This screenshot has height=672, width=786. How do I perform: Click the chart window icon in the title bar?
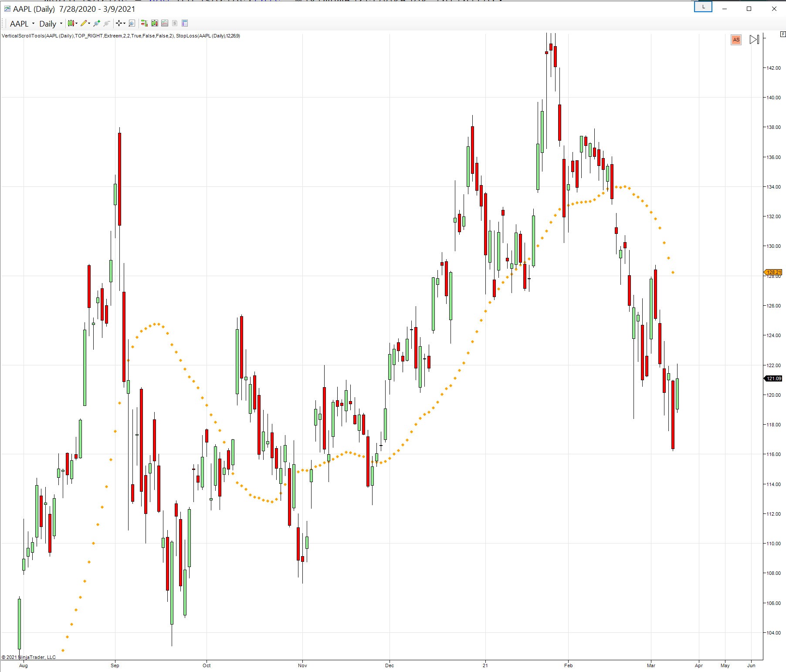coord(7,9)
